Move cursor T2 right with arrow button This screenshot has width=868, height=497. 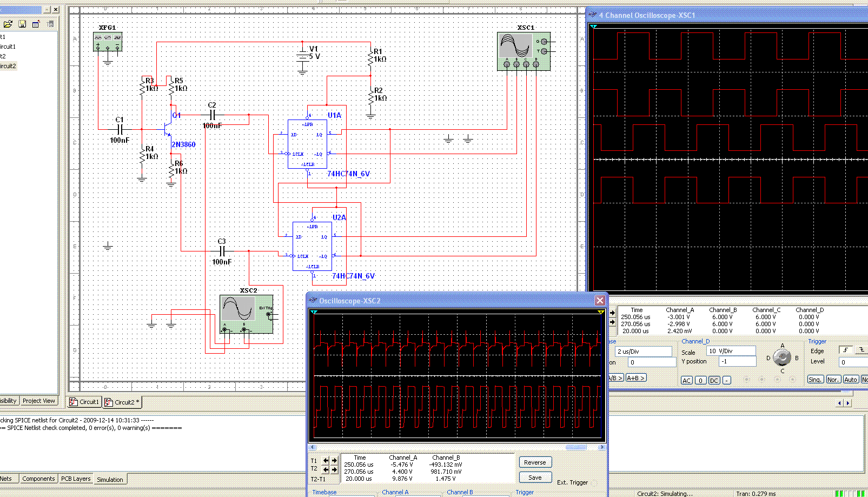[334, 469]
